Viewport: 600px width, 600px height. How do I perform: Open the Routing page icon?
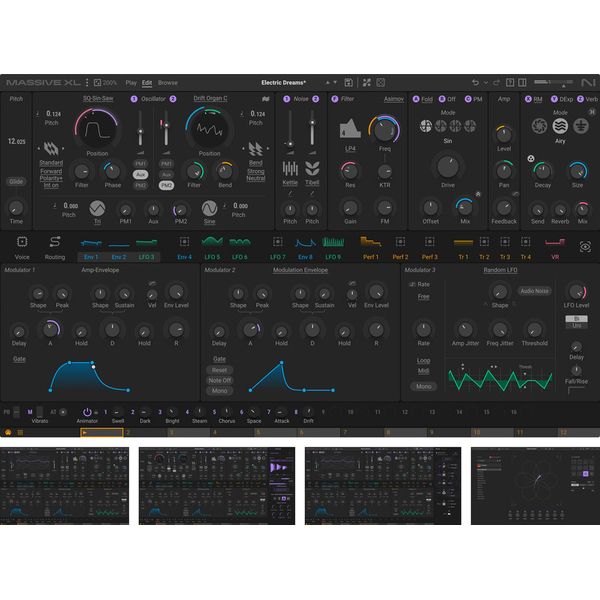55,242
